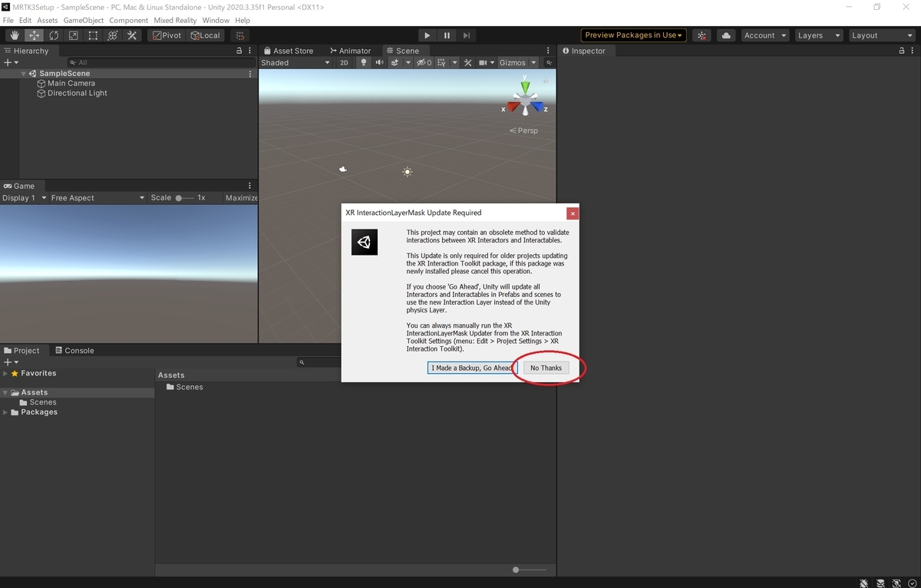Open the Layout dropdown
Image resolution: width=921 pixels, height=588 pixels.
[881, 35]
